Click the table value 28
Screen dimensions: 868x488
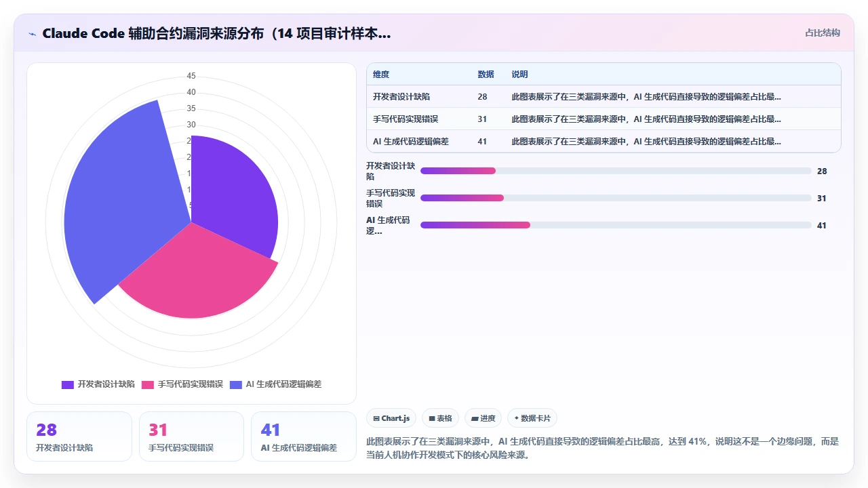pyautogui.click(x=482, y=97)
